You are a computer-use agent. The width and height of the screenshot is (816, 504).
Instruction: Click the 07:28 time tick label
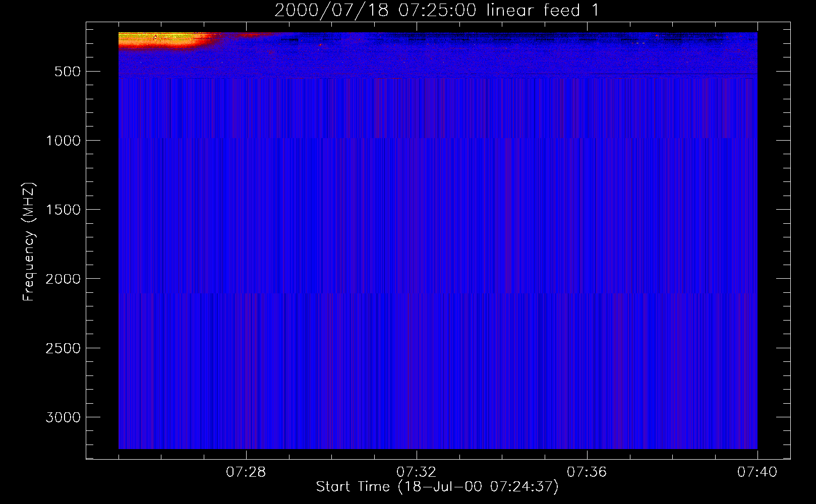(x=246, y=472)
